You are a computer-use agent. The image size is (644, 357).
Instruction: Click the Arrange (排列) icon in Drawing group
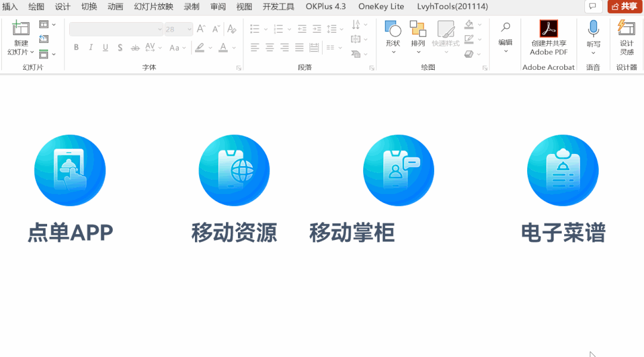point(418,33)
